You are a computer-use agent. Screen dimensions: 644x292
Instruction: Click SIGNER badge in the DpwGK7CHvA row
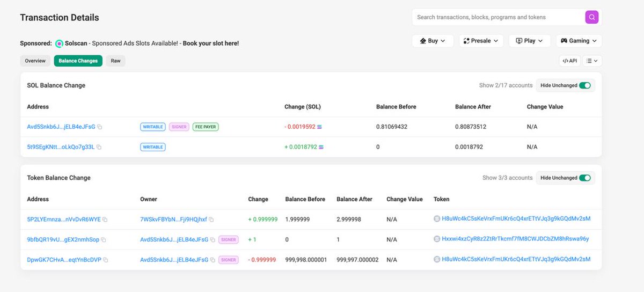coord(228,260)
